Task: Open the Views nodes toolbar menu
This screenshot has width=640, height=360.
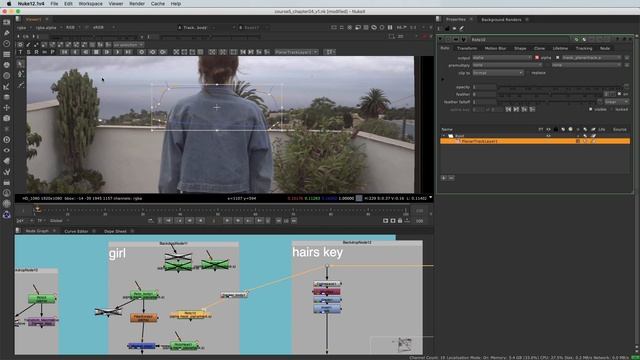Action: click(x=7, y=150)
